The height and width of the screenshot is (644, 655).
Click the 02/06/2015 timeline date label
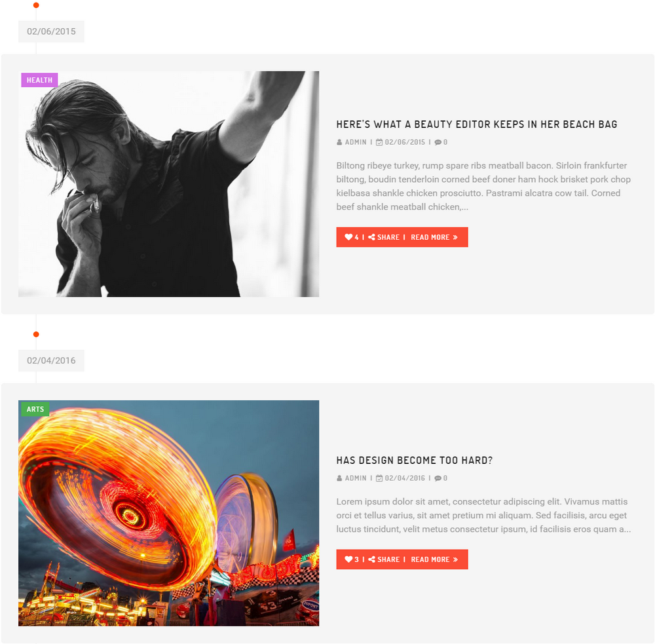[51, 31]
